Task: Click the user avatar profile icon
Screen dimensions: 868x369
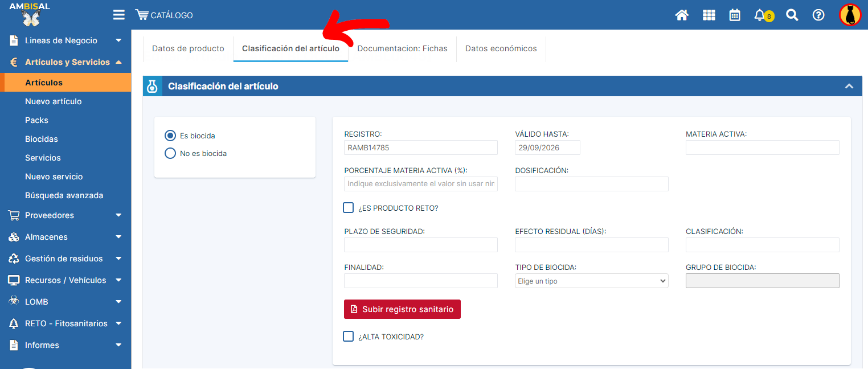Action: 850,15
